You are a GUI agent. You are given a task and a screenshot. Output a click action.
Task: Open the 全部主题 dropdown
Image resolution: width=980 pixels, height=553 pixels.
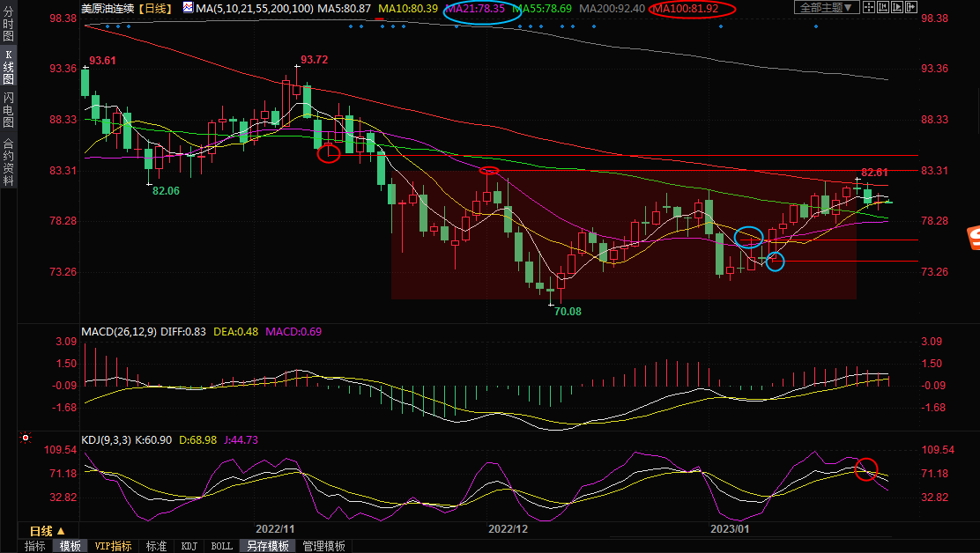(826, 8)
